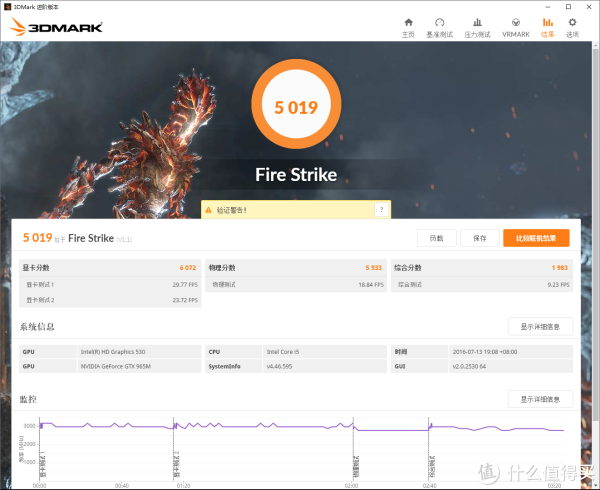Click Graphics test 1 result 29.77 FPS

pos(185,285)
